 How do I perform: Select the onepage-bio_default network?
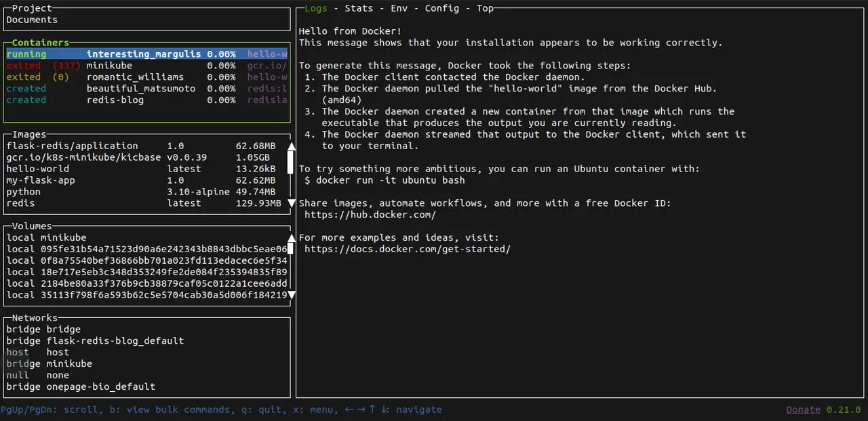100,387
